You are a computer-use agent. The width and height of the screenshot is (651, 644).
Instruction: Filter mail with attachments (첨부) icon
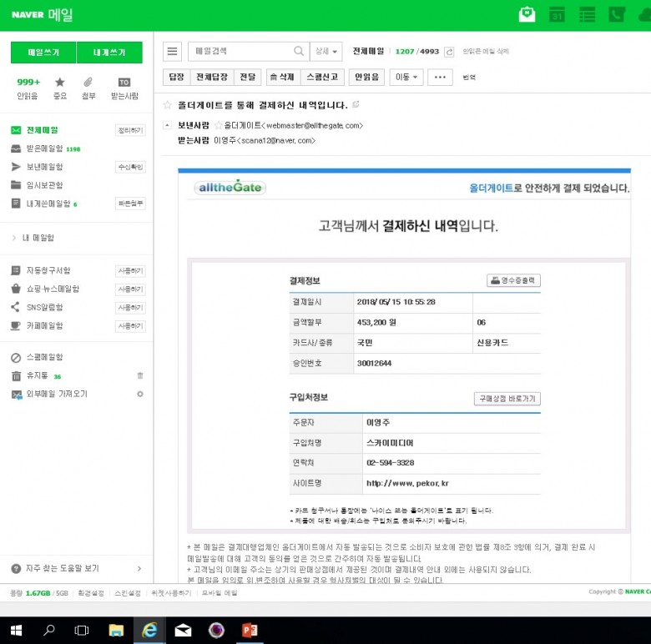[88, 83]
